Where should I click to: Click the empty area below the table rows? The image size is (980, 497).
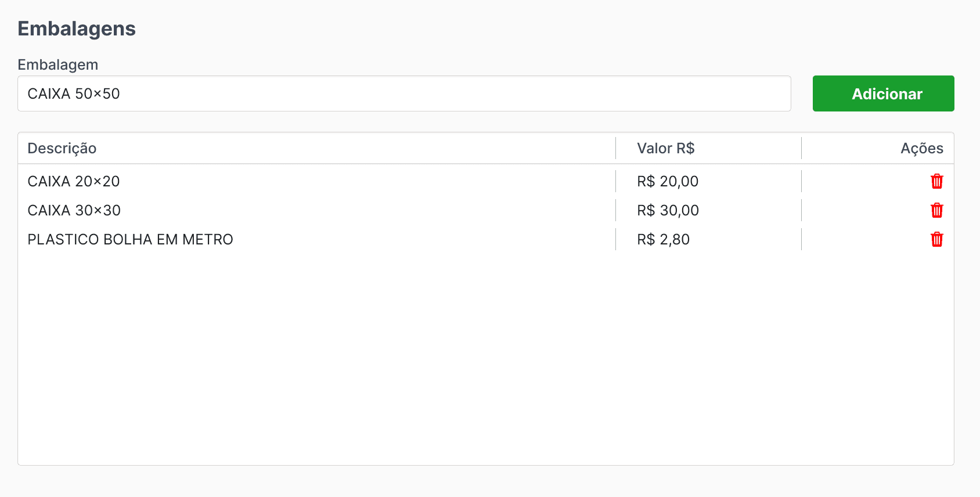coord(485,357)
